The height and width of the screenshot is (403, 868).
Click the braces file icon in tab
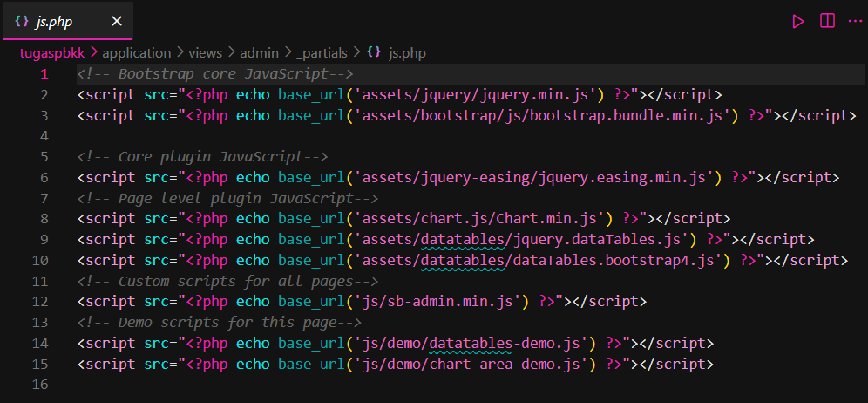coord(22,22)
